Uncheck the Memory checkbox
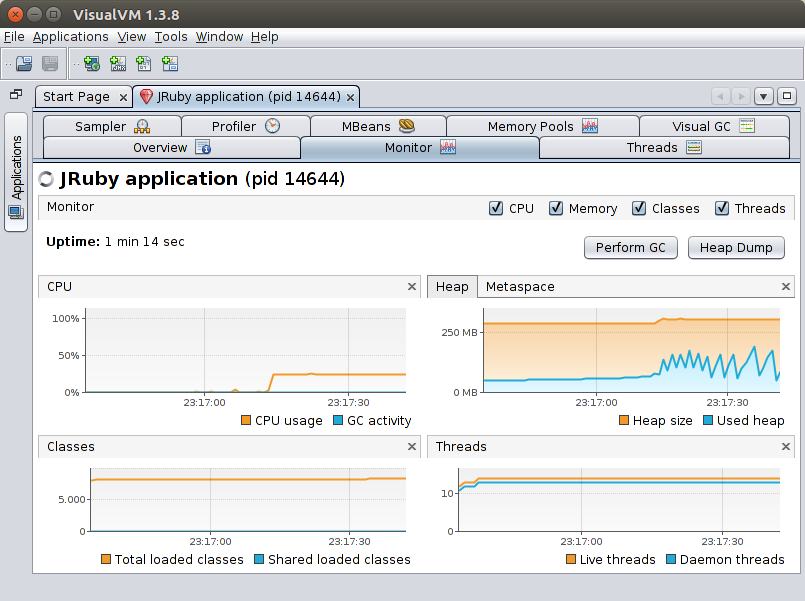 [x=556, y=208]
